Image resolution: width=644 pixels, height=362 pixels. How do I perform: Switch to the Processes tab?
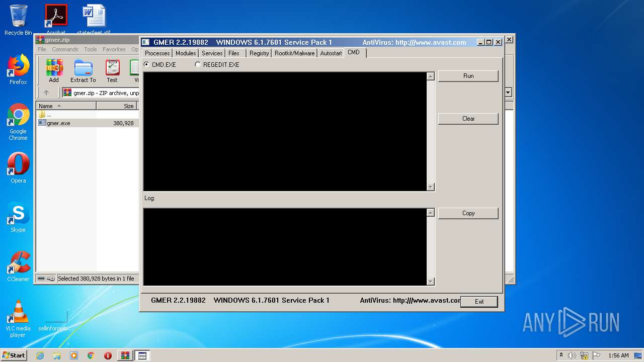click(157, 53)
